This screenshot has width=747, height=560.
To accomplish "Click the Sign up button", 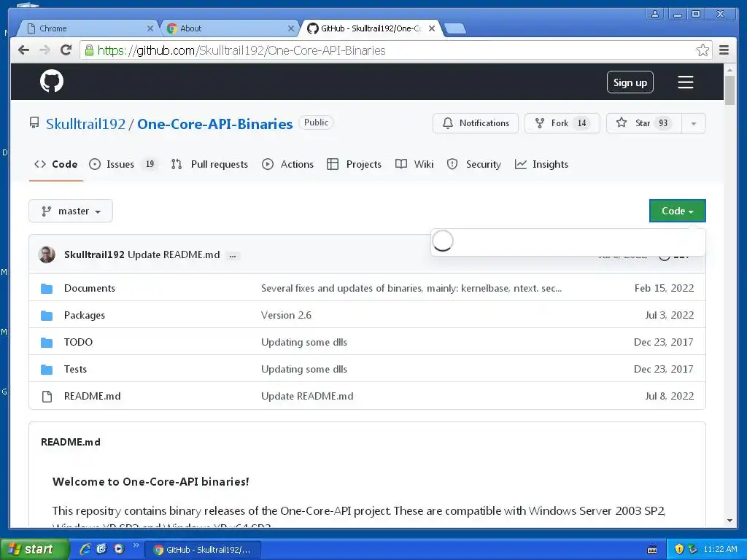I will coord(630,82).
